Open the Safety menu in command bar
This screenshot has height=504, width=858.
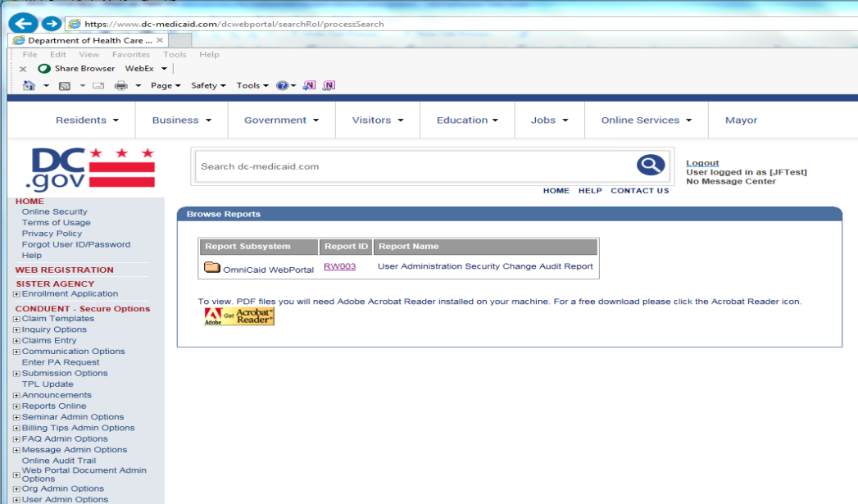point(207,85)
